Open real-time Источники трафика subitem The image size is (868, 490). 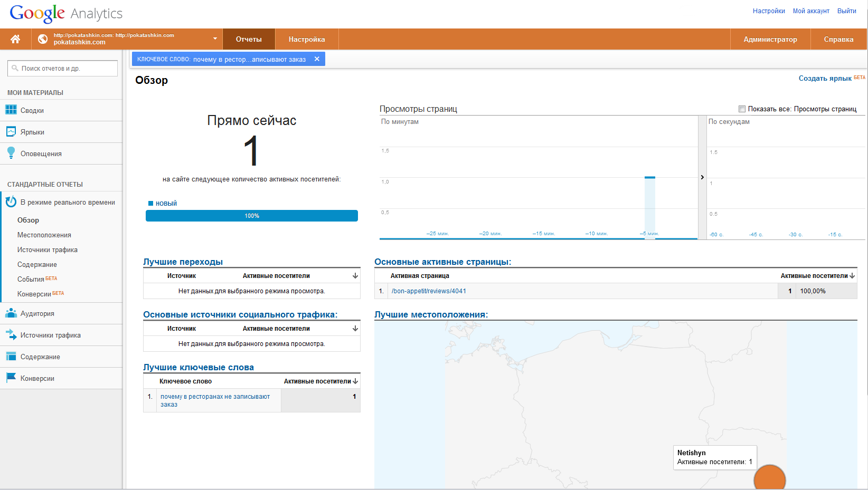(x=48, y=249)
